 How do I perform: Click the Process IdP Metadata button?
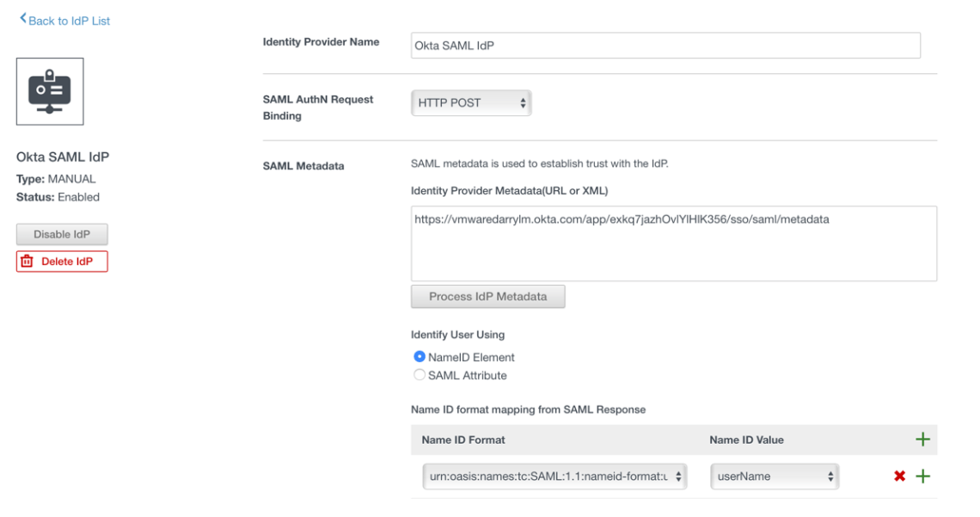point(487,296)
